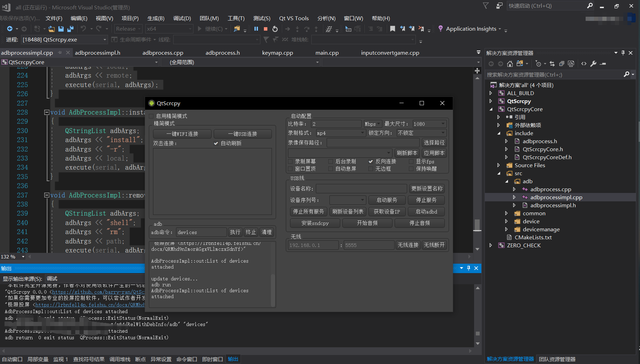Click the Save file icon in toolbar
Viewport: 640px width, 364px height.
click(x=61, y=29)
